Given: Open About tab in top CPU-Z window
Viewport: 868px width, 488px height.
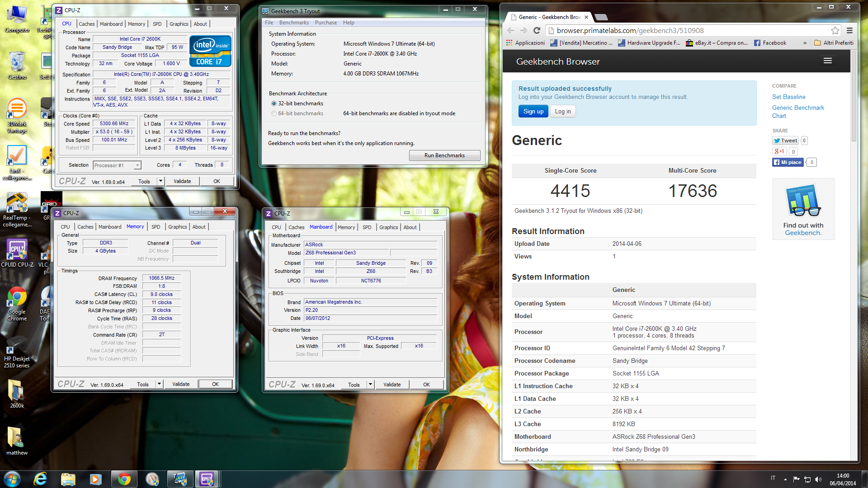Looking at the screenshot, I should (200, 24).
